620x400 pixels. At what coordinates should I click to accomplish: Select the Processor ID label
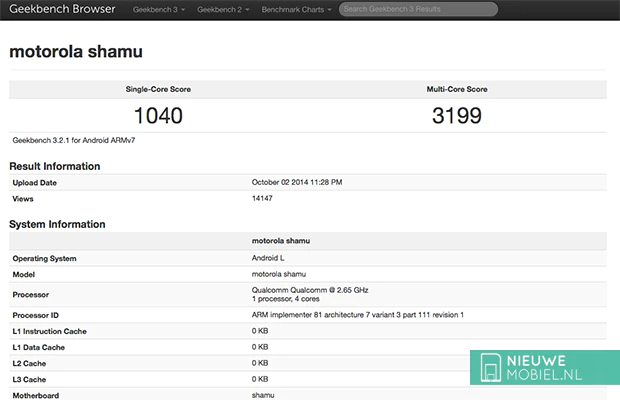36,315
